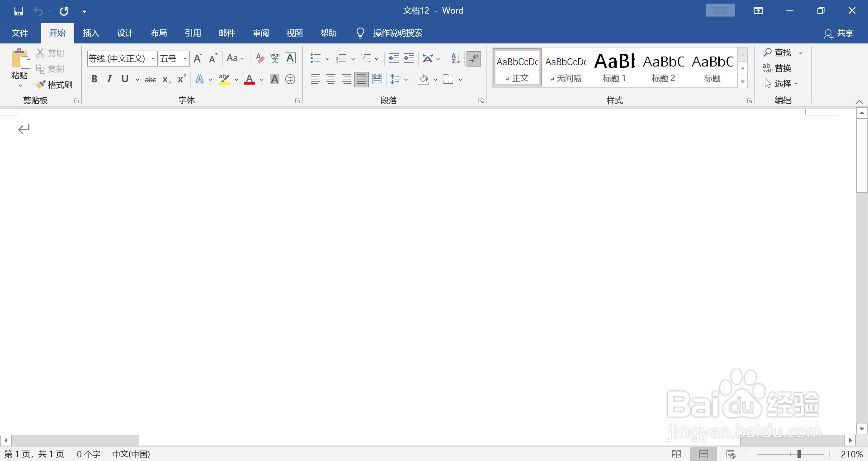
Task: Click the Sort A-Z icon
Action: click(456, 58)
